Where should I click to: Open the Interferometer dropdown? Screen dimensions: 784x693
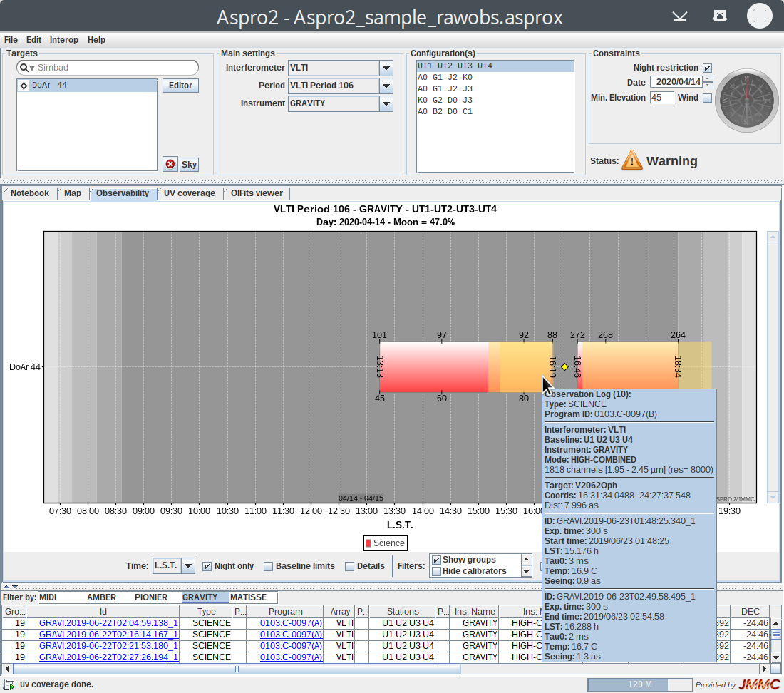coord(386,68)
